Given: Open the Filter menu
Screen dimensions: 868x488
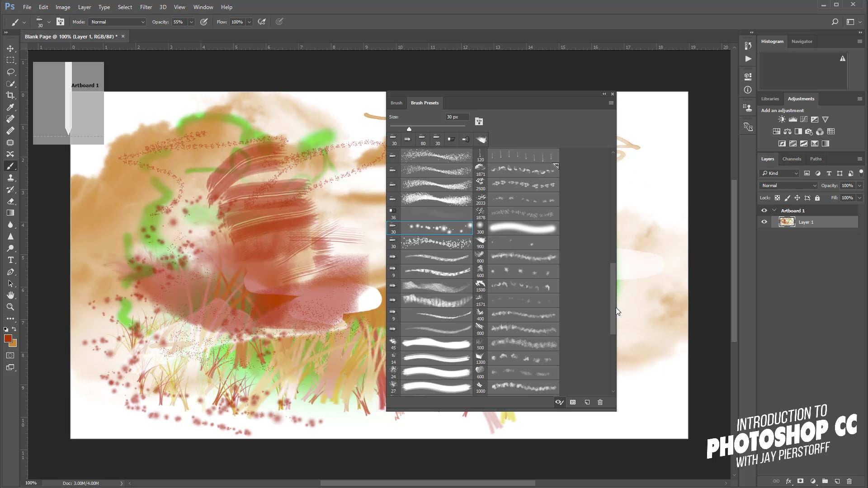Looking at the screenshot, I should click(x=146, y=7).
